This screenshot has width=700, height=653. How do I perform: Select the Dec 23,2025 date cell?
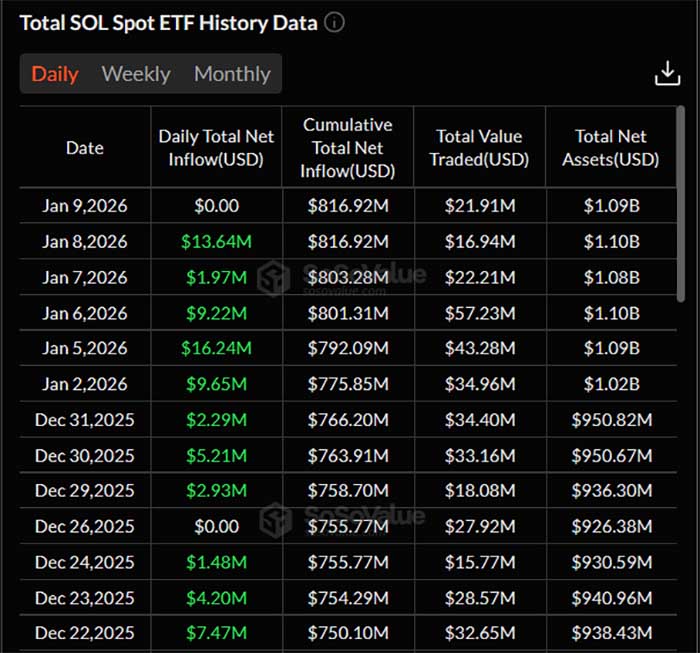pyautogui.click(x=85, y=598)
